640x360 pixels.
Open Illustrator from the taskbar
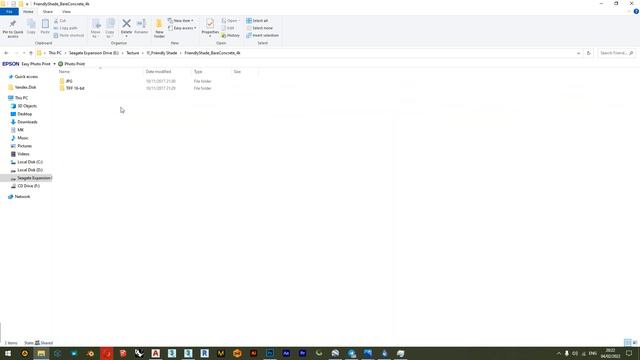point(253,353)
